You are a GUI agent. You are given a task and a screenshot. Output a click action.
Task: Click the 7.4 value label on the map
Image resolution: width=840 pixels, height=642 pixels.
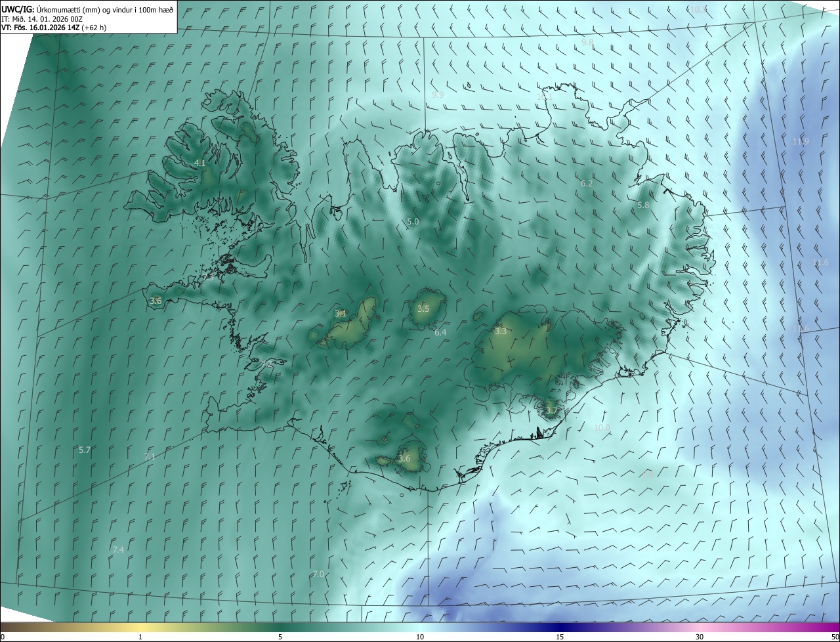point(118,549)
